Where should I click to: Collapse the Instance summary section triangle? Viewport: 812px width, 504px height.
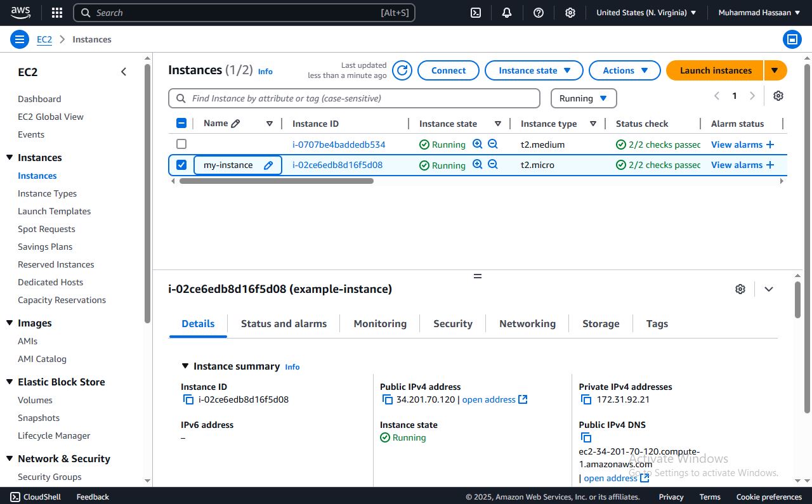point(185,366)
